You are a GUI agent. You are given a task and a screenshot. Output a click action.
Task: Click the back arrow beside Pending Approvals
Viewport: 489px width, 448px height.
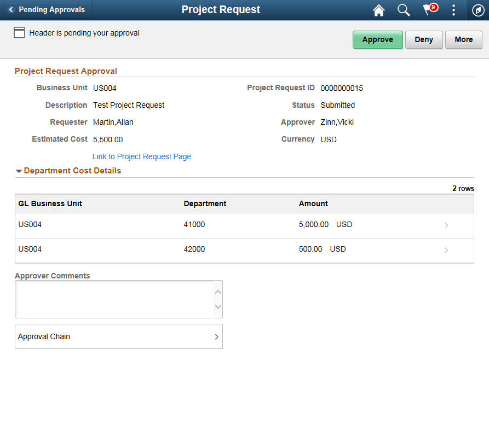pyautogui.click(x=12, y=9)
